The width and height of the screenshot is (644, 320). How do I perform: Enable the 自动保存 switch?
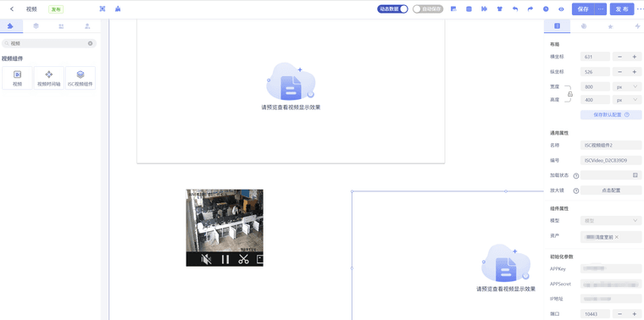pyautogui.click(x=428, y=9)
